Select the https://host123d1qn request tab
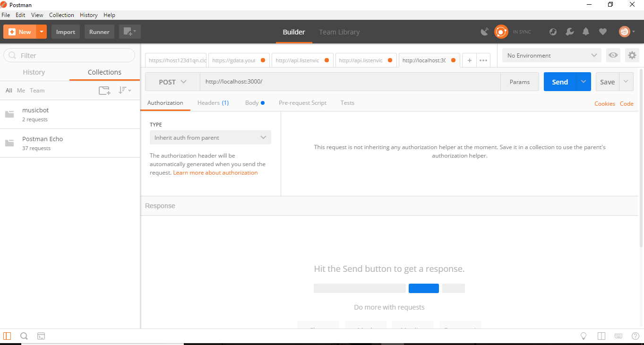Viewport: 644px width, 345px height. (x=176, y=60)
